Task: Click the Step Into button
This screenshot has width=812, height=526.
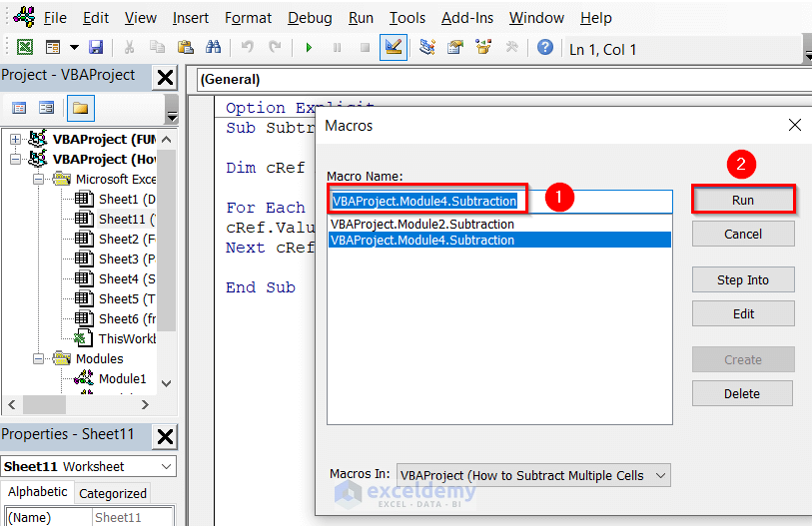Action: (x=743, y=279)
